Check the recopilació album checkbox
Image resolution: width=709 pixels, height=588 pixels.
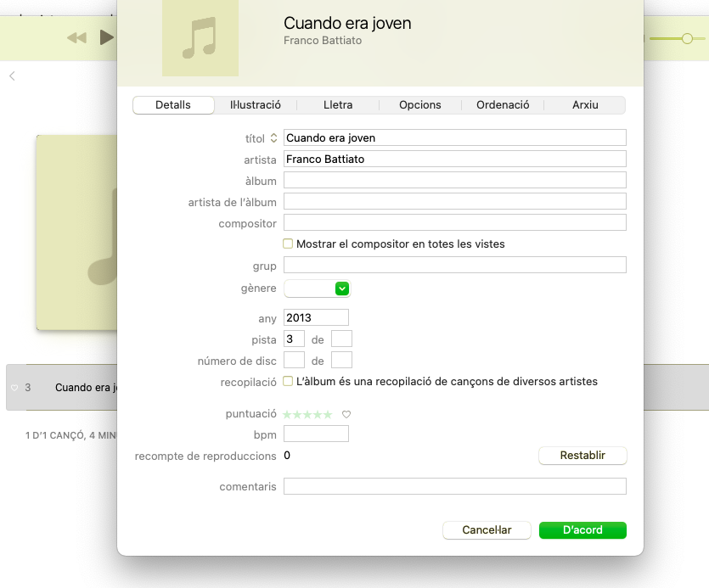tap(289, 382)
